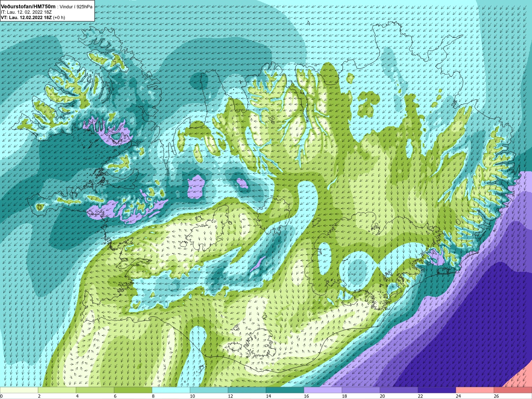Select the 'VT: Lau. 12.02.2022 18Z (+0 h)' line
This screenshot has width=532, height=399.
tap(33, 17)
